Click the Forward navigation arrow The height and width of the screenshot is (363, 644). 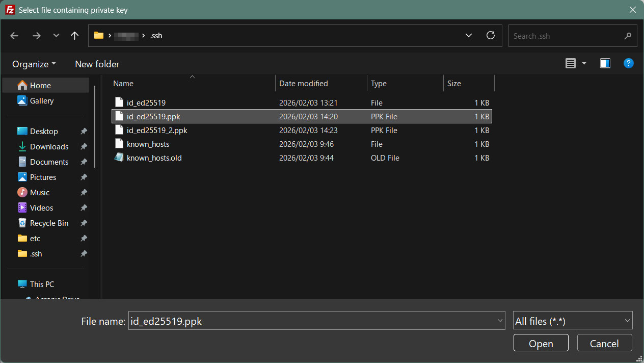[36, 36]
